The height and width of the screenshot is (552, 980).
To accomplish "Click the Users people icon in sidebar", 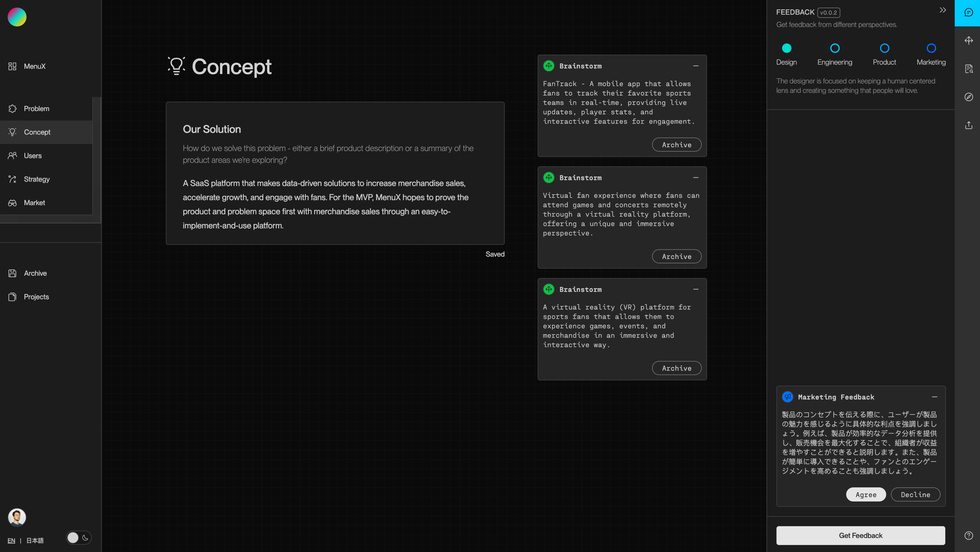I will pyautogui.click(x=12, y=156).
